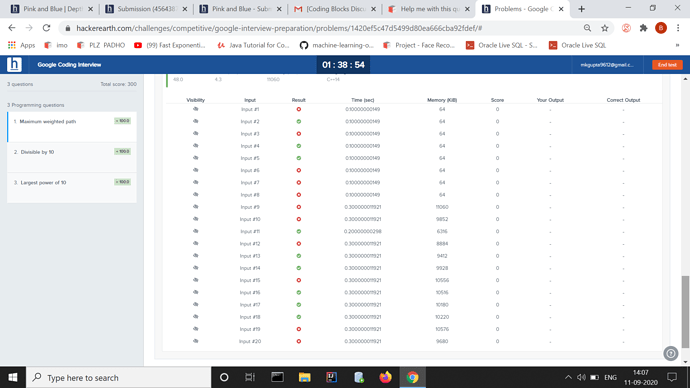Click failed result icon of Input #3
690x388 pixels.
(x=298, y=134)
